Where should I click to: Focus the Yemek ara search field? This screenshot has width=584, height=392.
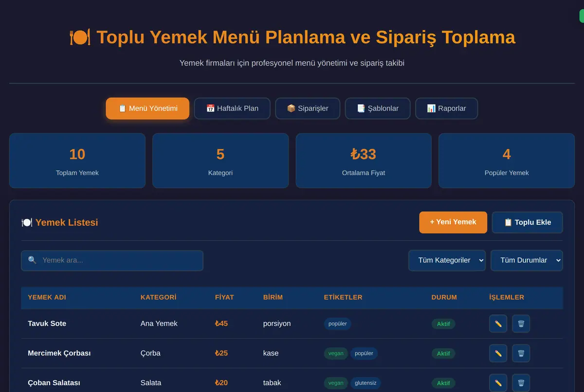click(x=112, y=260)
